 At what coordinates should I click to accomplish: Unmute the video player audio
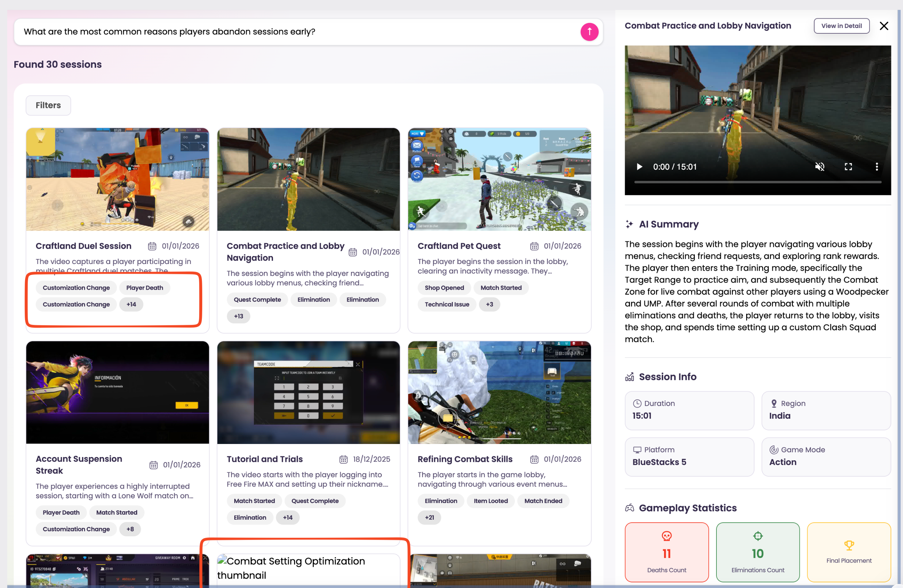coord(820,167)
